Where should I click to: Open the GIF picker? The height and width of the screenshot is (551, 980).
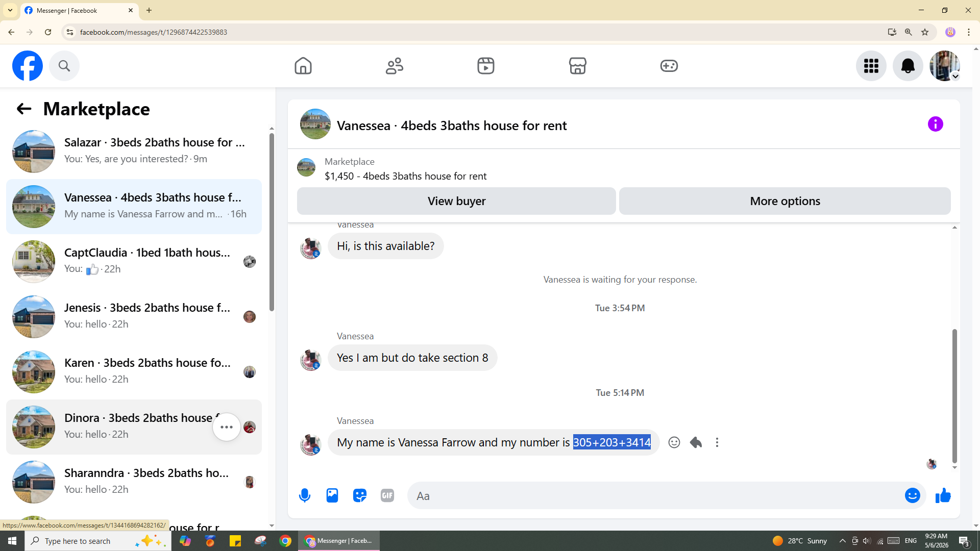387,495
